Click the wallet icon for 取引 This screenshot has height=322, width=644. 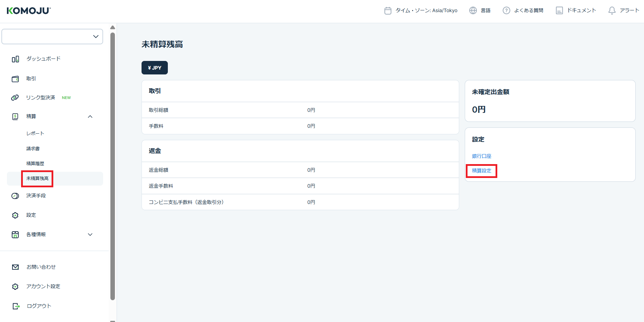(x=15, y=79)
